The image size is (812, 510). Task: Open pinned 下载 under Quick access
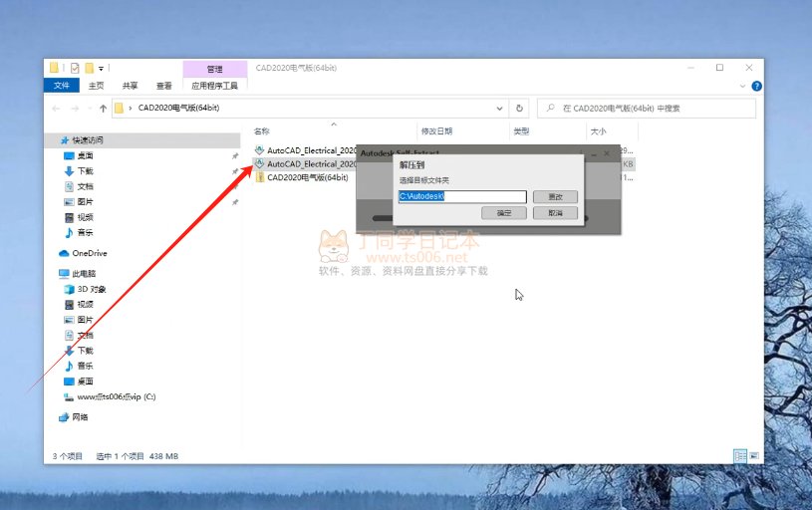85,171
